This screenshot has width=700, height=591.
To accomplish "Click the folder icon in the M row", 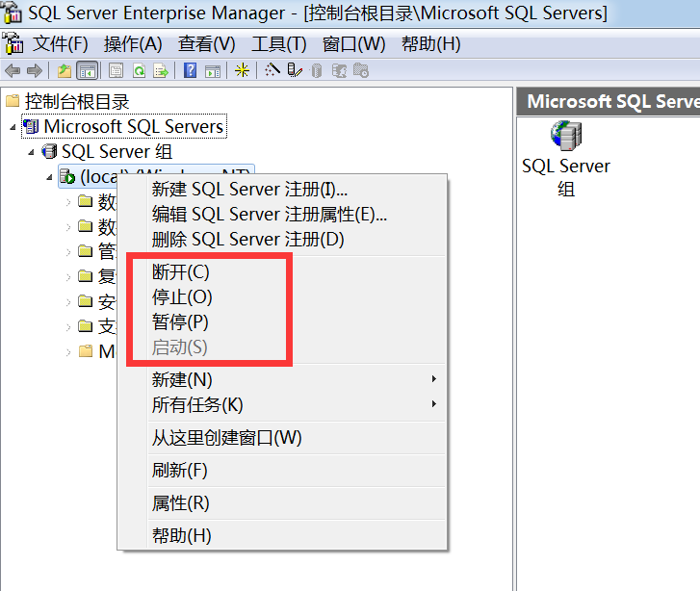I will pyautogui.click(x=85, y=351).
